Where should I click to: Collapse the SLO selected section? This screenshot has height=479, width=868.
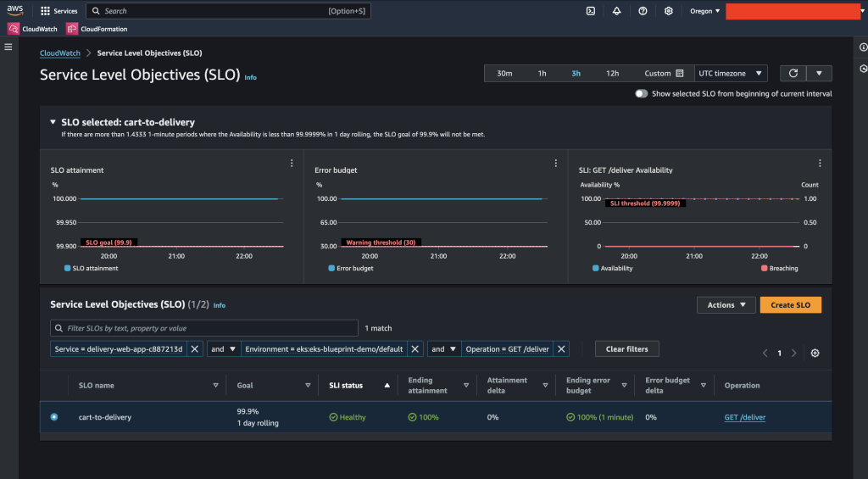[53, 122]
